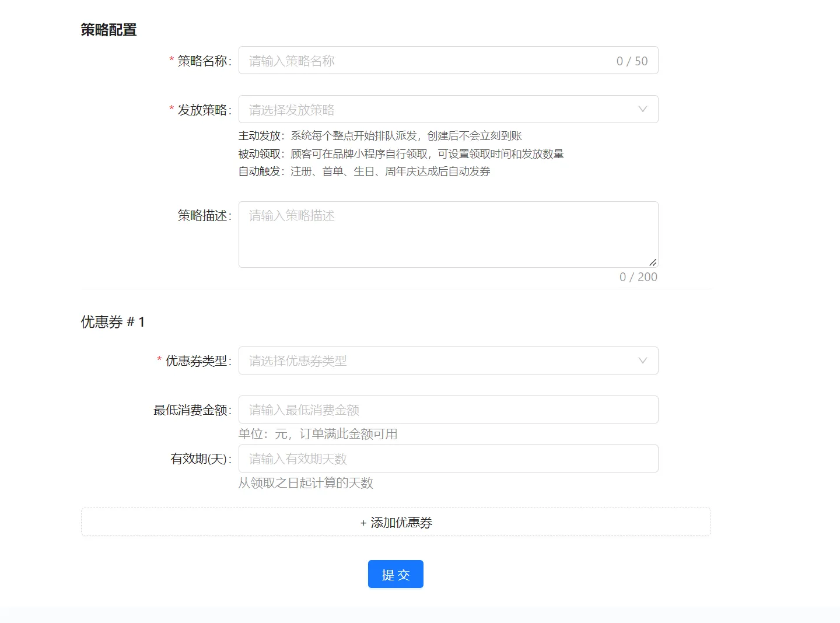Screen dimensions: 840x623
Task: Click the 策略名称 input field
Action: pos(448,61)
